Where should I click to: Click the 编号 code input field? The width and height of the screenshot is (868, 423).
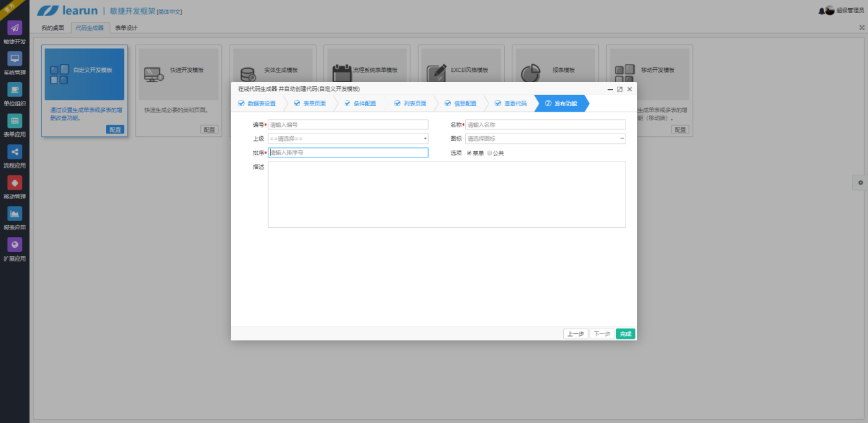tap(348, 125)
